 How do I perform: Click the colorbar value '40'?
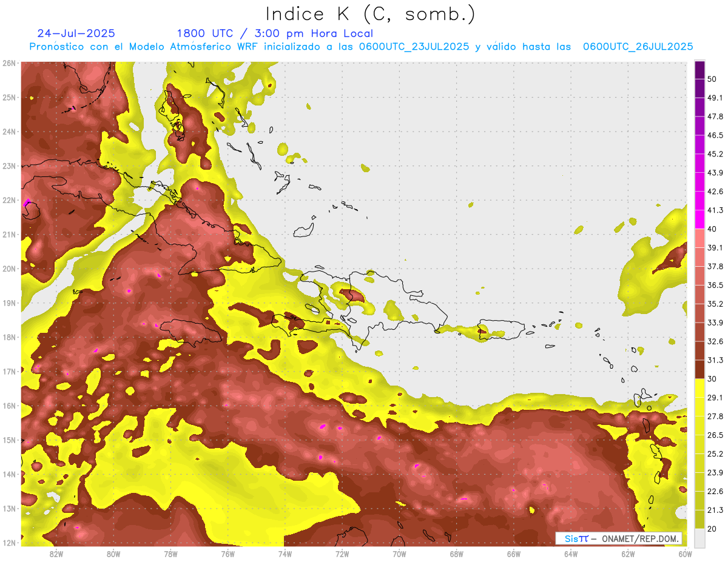pyautogui.click(x=712, y=229)
